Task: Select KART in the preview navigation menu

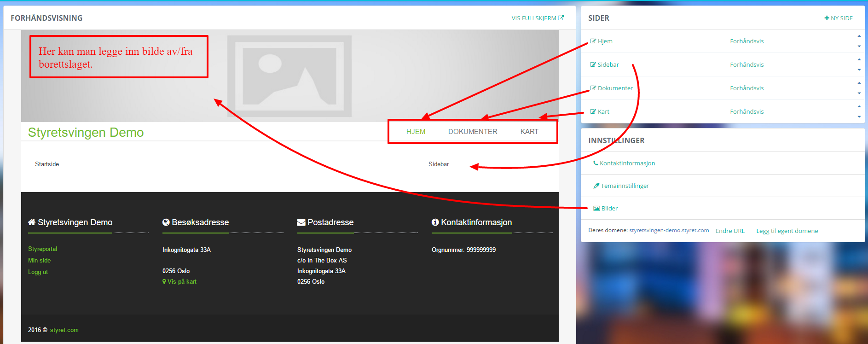Action: click(x=529, y=132)
